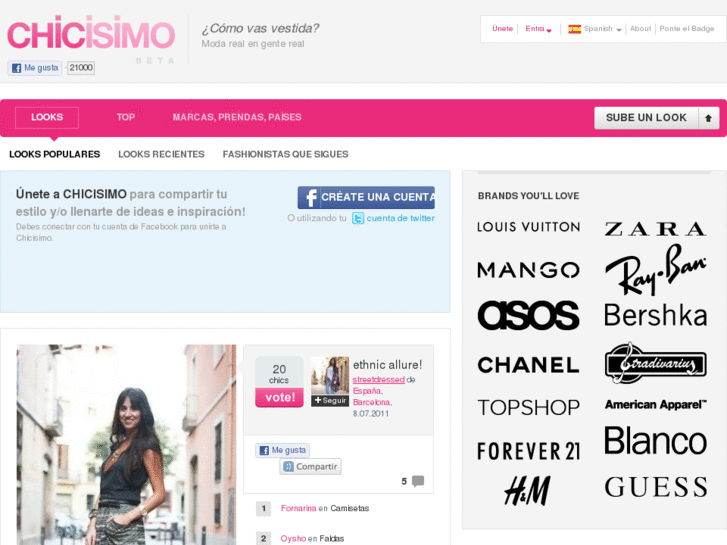Screen dimensions: 727x545
Task: Open the streetdressed user photo thumbnail
Action: click(x=330, y=375)
